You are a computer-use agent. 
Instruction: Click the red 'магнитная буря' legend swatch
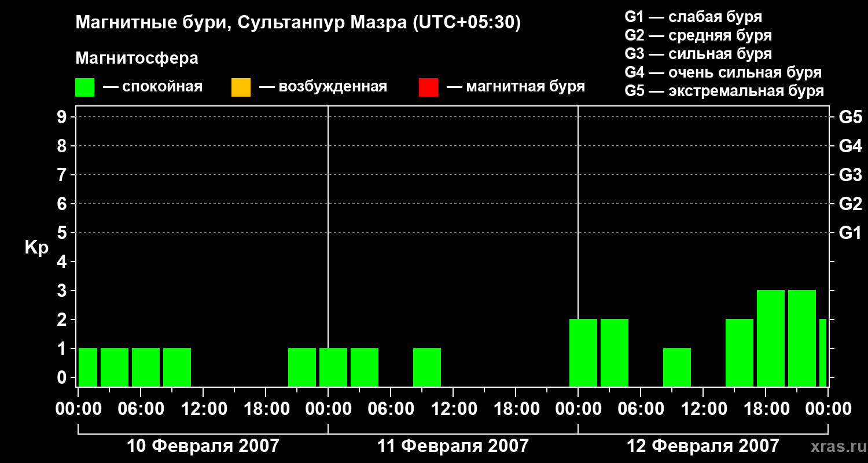click(x=428, y=87)
